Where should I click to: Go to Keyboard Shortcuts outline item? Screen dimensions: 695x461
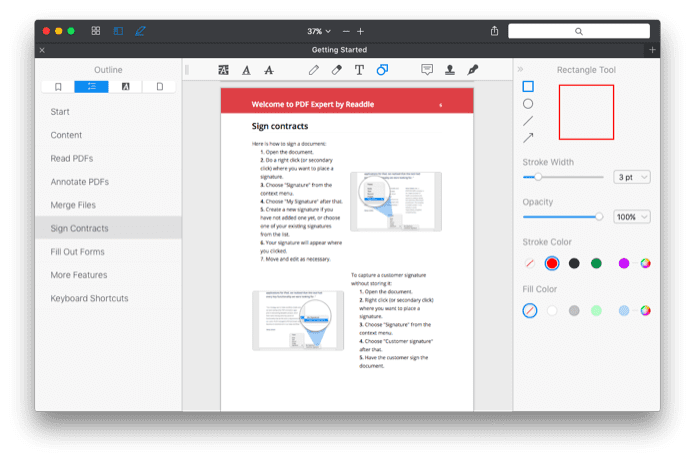108,298
